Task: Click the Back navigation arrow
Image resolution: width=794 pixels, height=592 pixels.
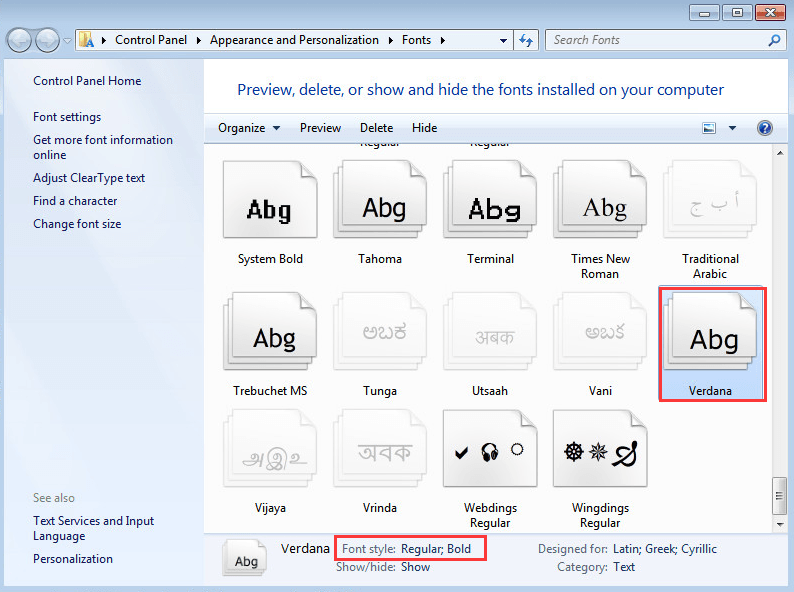Action: coord(20,40)
